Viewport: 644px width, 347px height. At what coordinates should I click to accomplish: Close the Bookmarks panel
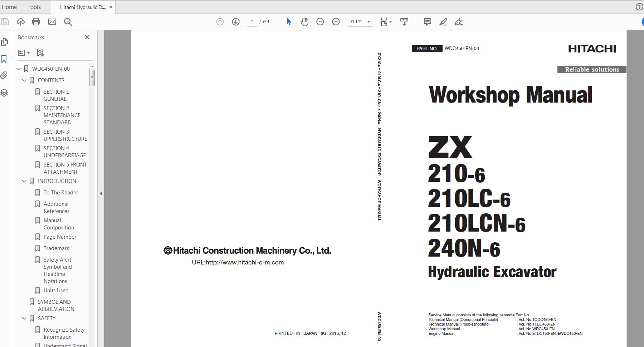click(87, 37)
